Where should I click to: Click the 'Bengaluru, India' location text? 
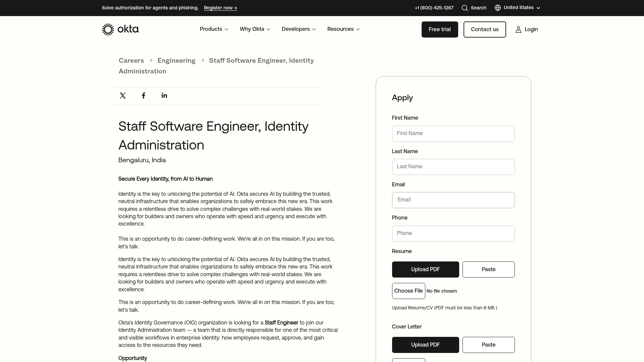click(142, 160)
